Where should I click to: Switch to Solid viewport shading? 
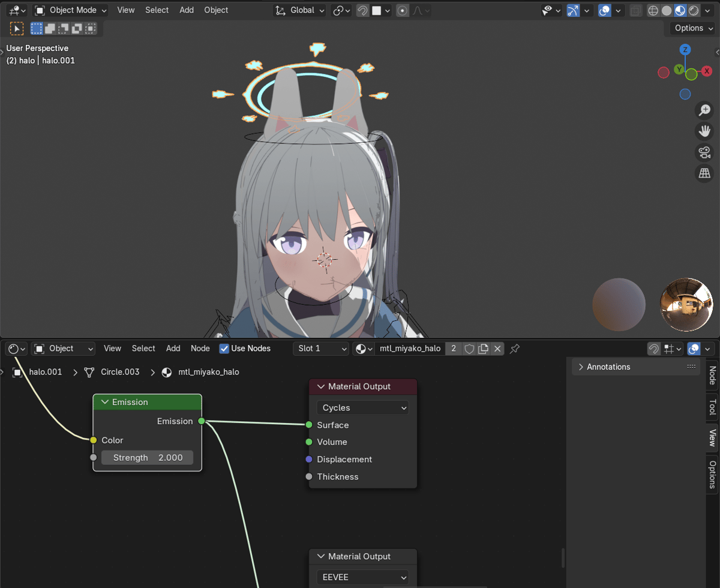click(x=667, y=10)
